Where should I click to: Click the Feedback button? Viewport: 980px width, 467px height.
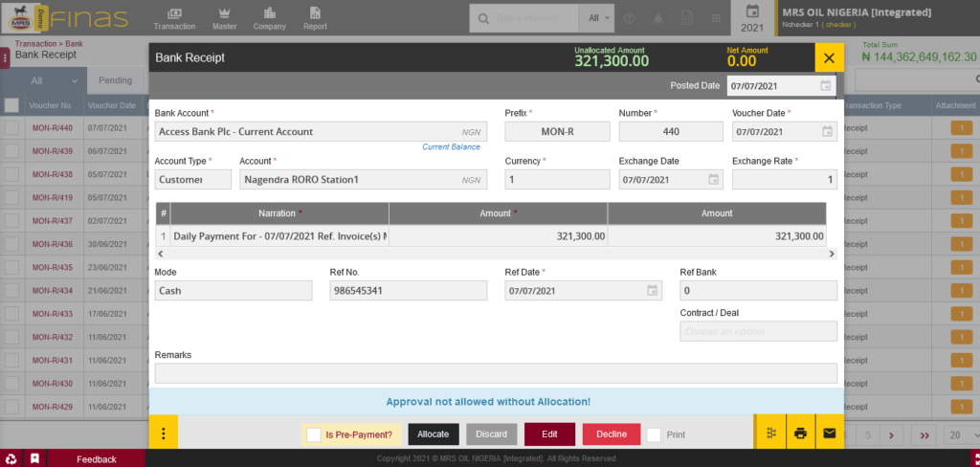[x=97, y=459]
